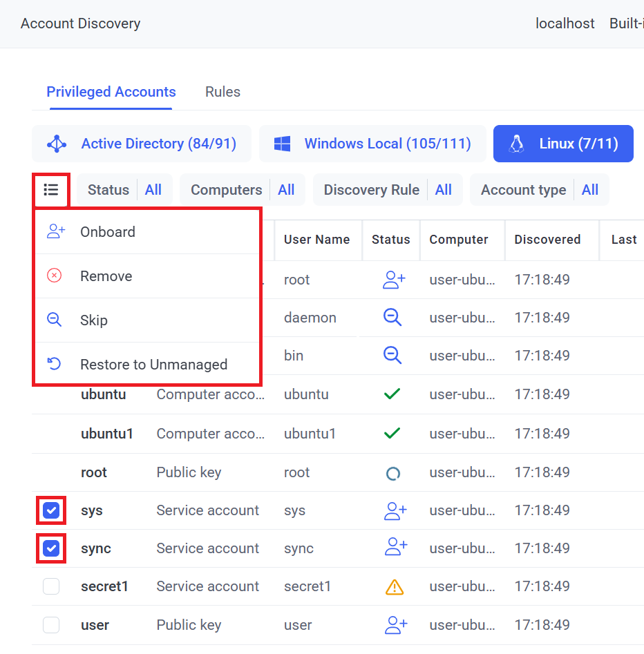Show Windows Local accounts
Viewport: 644px width, 654px height.
pyautogui.click(x=372, y=144)
